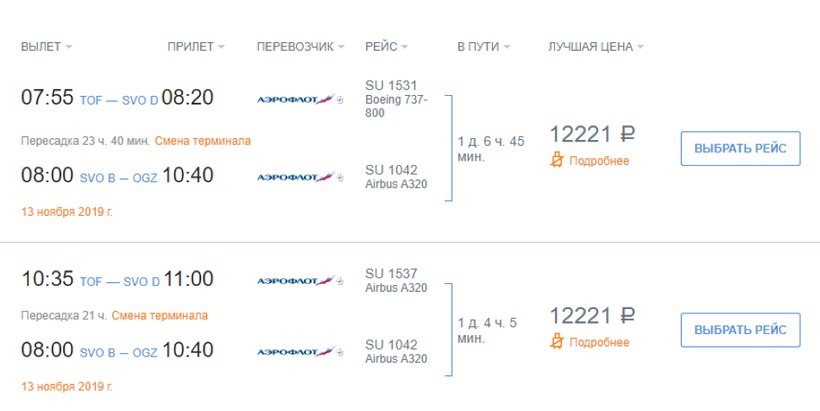
Task: Click luggage icon beside second Подробнее
Action: tap(557, 342)
